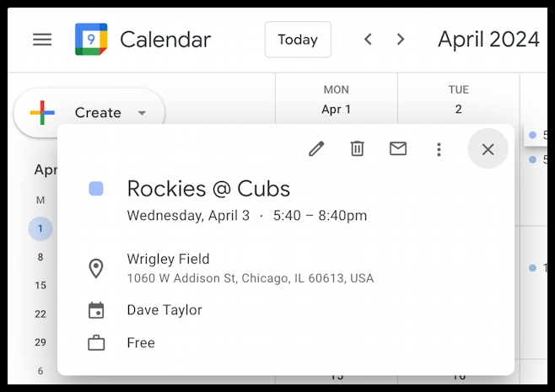555x392 pixels.
Task: Go to next period arrow
Action: pos(401,39)
